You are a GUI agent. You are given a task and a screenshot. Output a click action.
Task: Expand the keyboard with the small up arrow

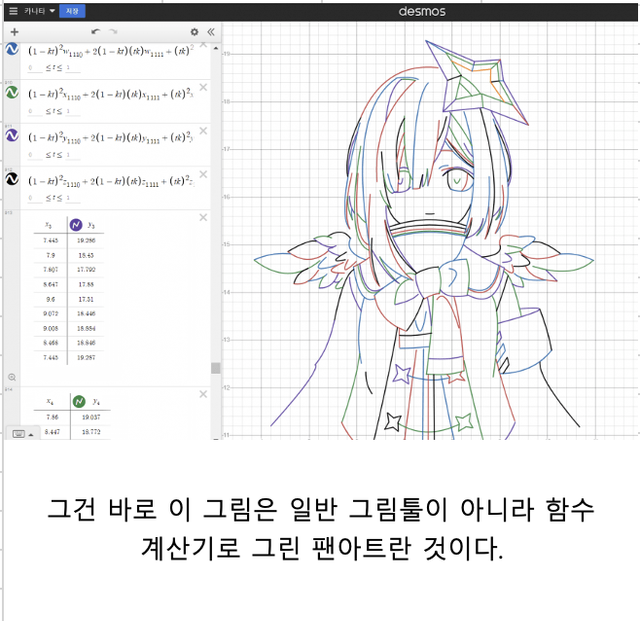[x=31, y=435]
